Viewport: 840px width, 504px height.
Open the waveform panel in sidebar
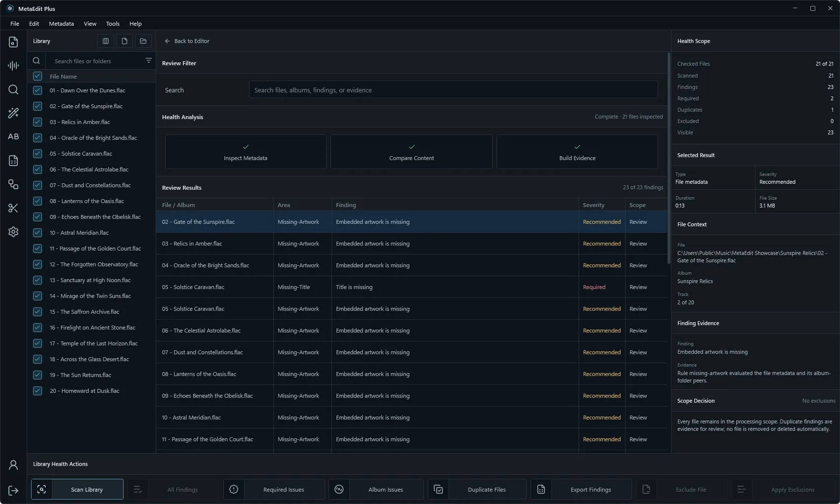click(x=13, y=66)
